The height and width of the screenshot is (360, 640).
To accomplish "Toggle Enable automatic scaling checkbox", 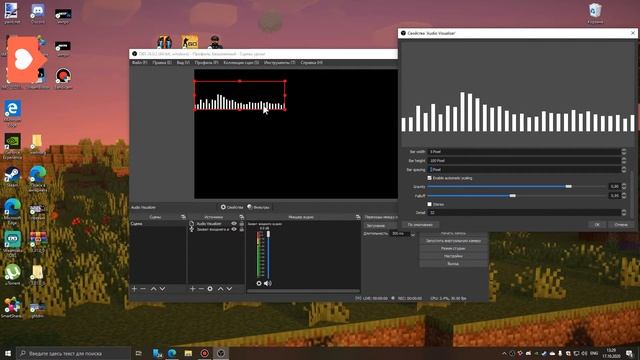I will (x=429, y=178).
